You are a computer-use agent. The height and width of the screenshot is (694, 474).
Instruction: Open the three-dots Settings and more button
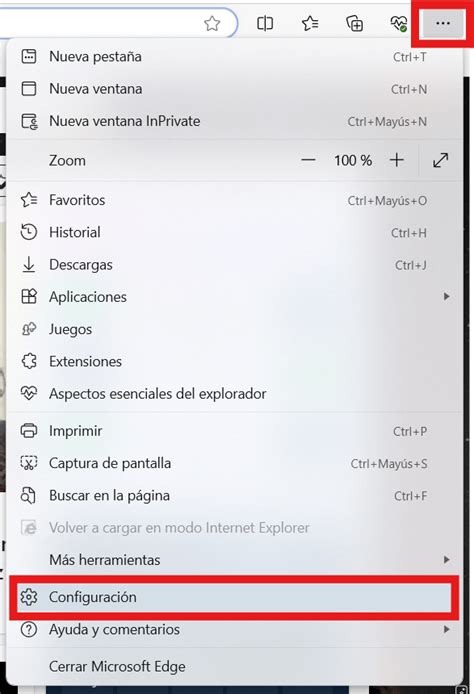click(443, 23)
